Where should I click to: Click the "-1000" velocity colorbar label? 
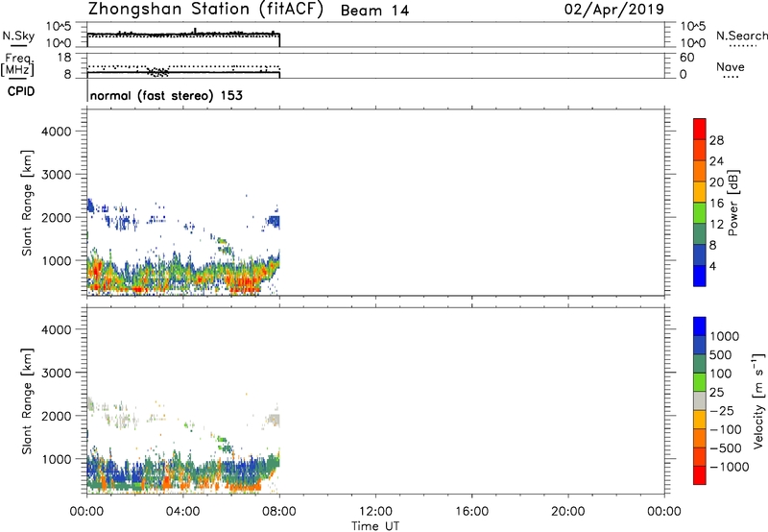[730, 467]
